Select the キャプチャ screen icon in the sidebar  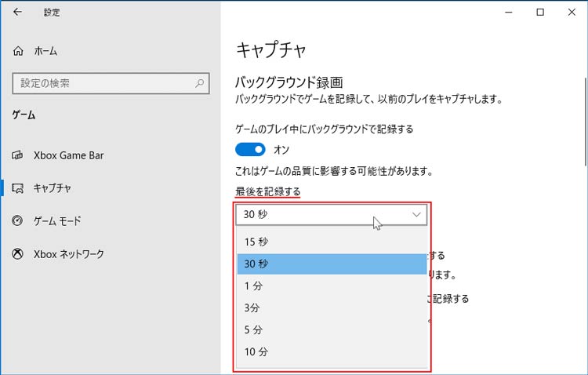[17, 187]
